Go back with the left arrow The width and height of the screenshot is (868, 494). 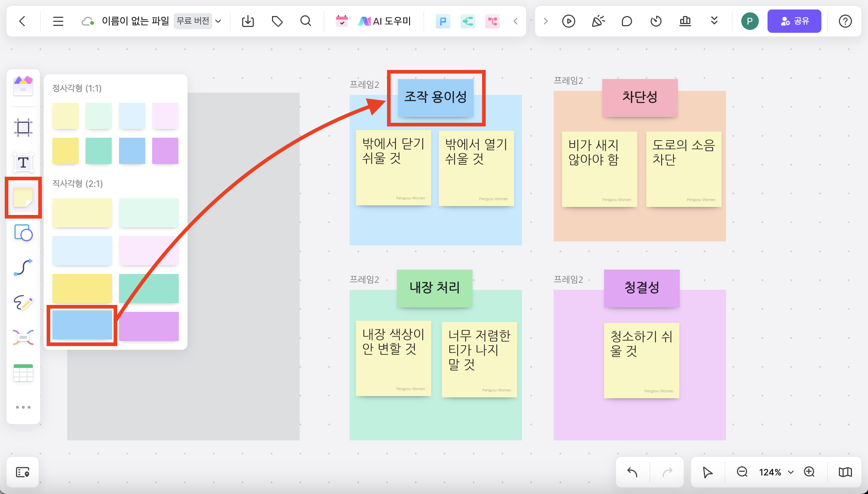point(22,21)
